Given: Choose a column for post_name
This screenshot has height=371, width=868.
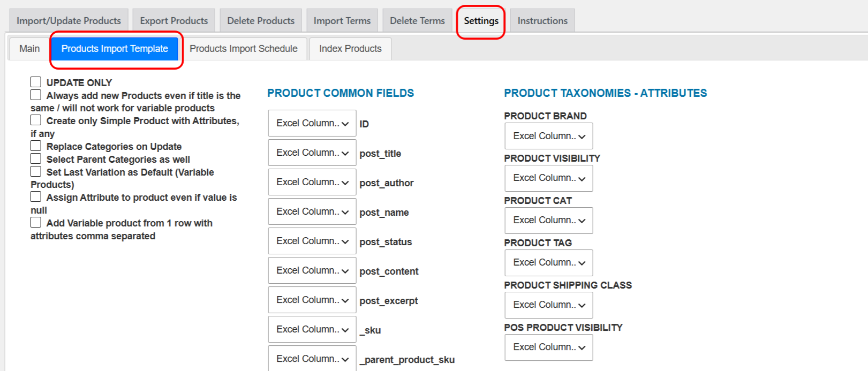Looking at the screenshot, I should pyautogui.click(x=312, y=211).
